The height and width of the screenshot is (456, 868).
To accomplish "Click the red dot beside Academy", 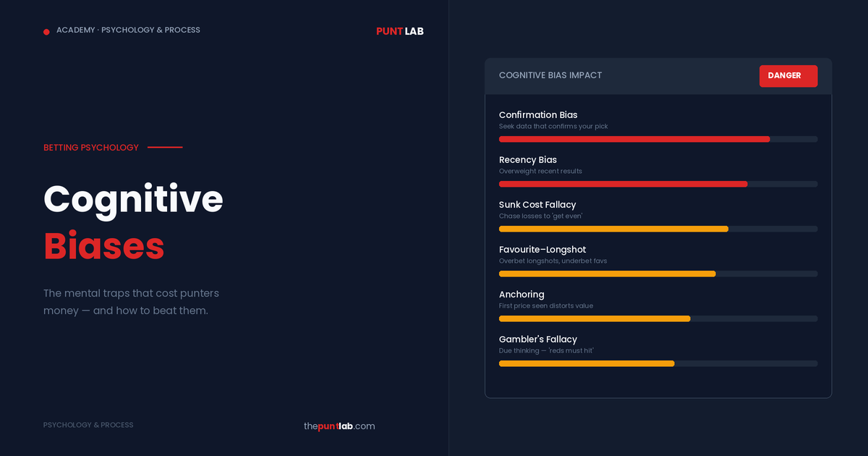I will [46, 32].
